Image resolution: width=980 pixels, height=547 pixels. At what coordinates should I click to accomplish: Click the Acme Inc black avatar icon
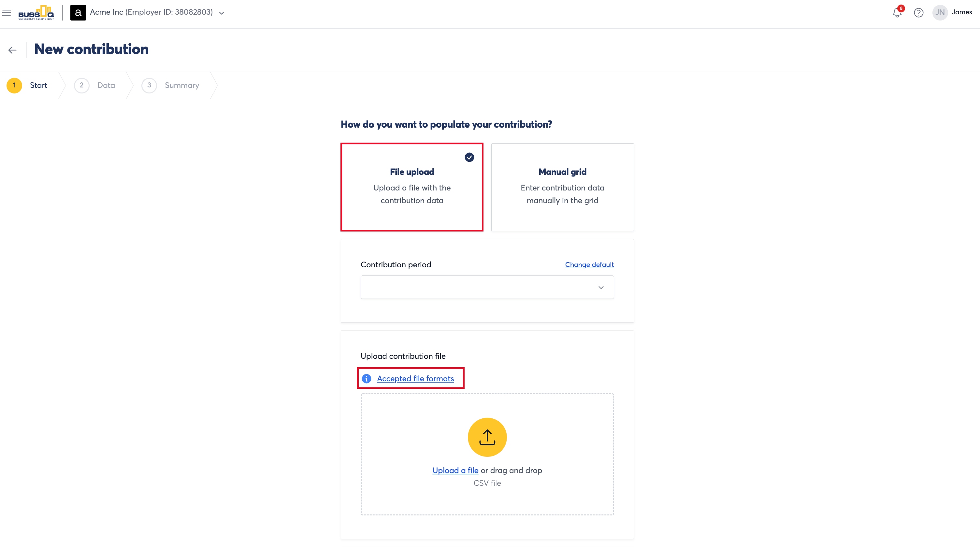[x=78, y=13]
